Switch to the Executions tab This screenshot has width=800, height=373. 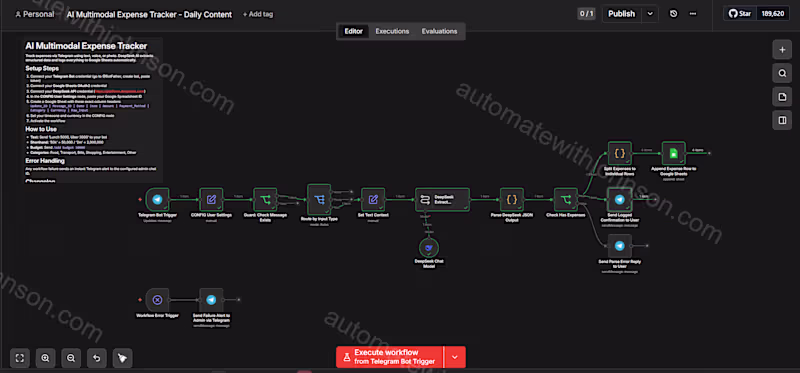tap(392, 31)
